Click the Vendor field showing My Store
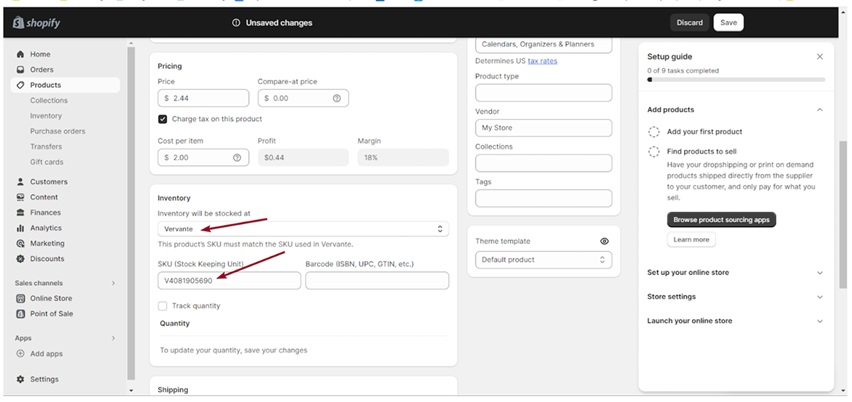This screenshot has height=402, width=852. coord(543,128)
